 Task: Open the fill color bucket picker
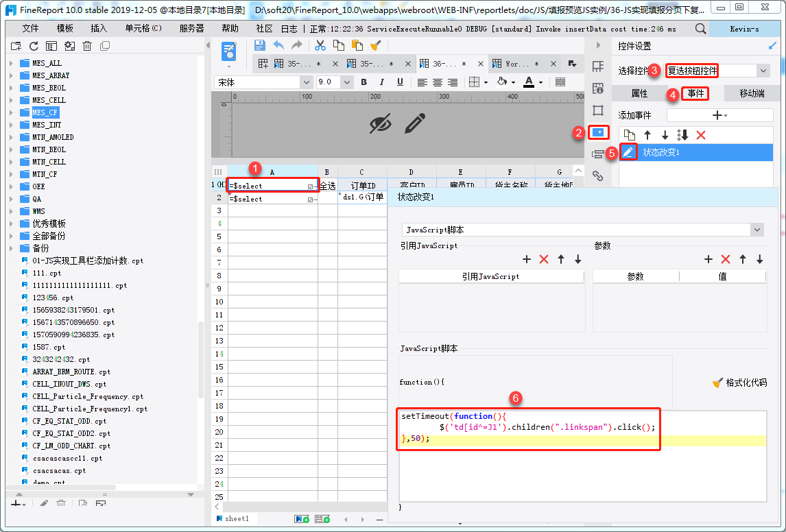point(502,82)
